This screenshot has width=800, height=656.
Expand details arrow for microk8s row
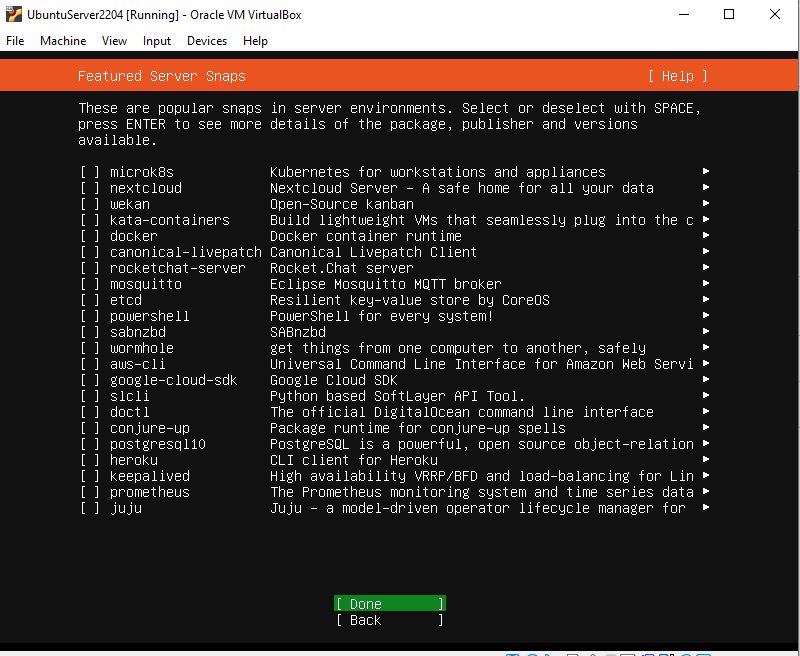pos(706,171)
